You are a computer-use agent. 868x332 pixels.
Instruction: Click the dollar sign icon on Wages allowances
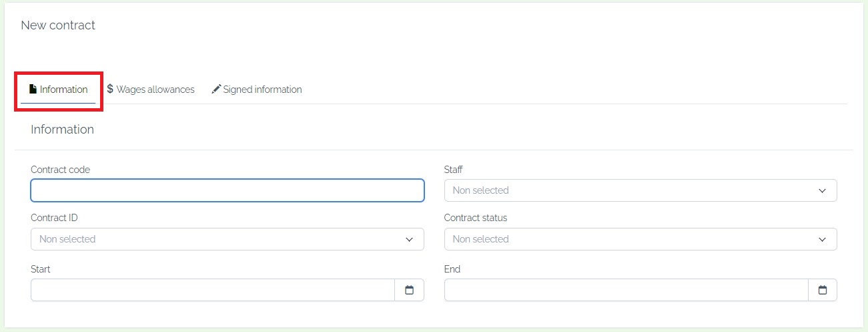click(110, 89)
